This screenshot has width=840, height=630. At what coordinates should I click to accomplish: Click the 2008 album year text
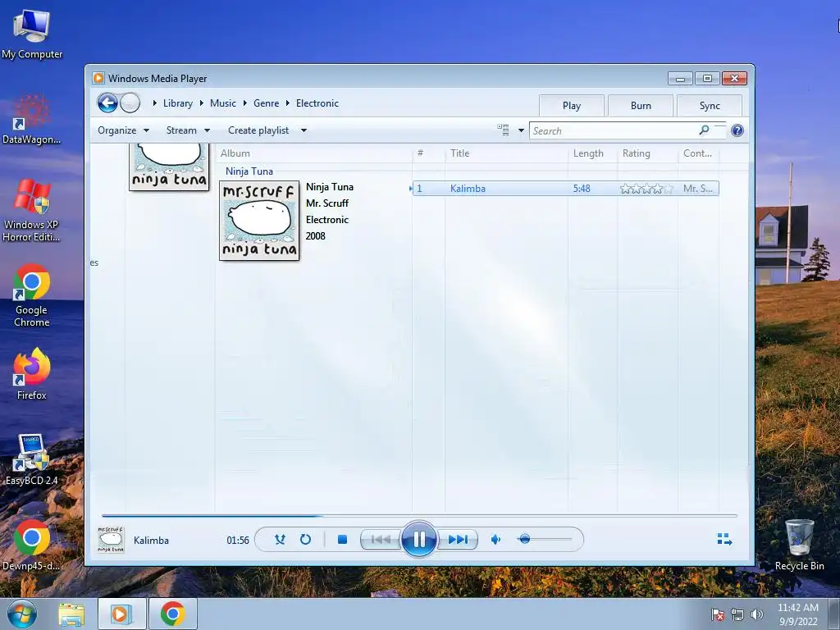coord(316,235)
